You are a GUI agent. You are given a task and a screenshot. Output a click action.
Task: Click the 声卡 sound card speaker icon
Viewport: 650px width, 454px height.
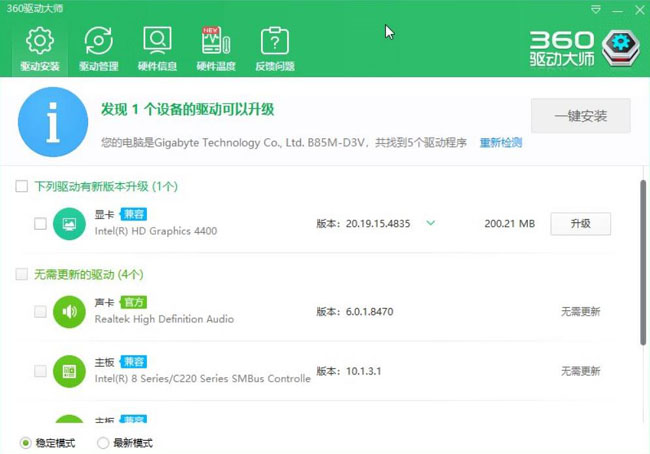69,312
